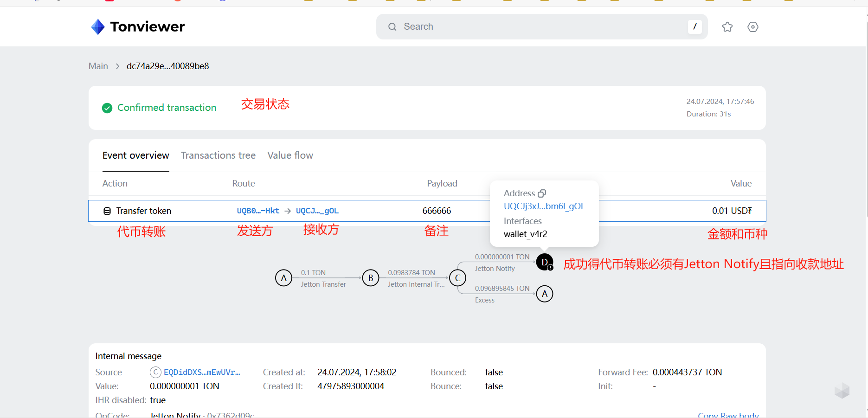
Task: Click the Tonviewer diamond logo icon
Action: [98, 27]
